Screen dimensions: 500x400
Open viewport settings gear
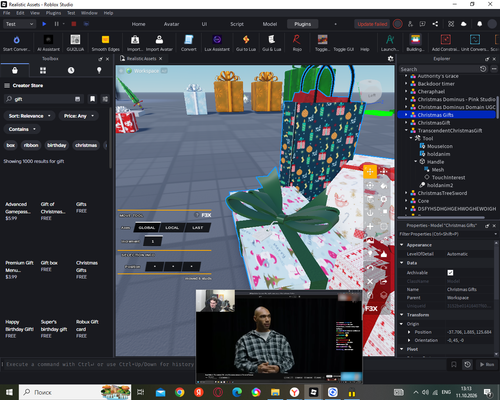click(390, 59)
